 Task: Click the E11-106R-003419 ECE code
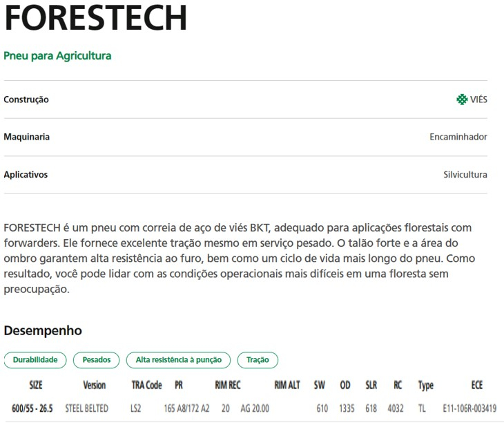pyautogui.click(x=469, y=408)
